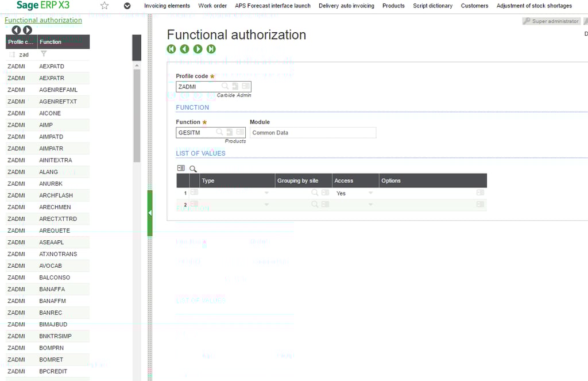This screenshot has width=588, height=381.
Task: Open APS Forecast interface launch
Action: pos(273,6)
